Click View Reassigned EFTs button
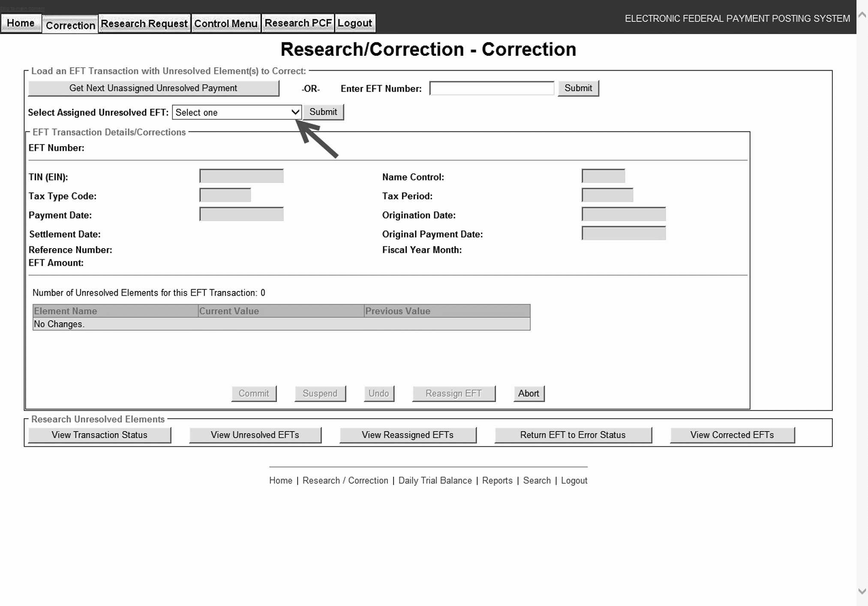Screen dimensions: 868x606 pos(407,435)
